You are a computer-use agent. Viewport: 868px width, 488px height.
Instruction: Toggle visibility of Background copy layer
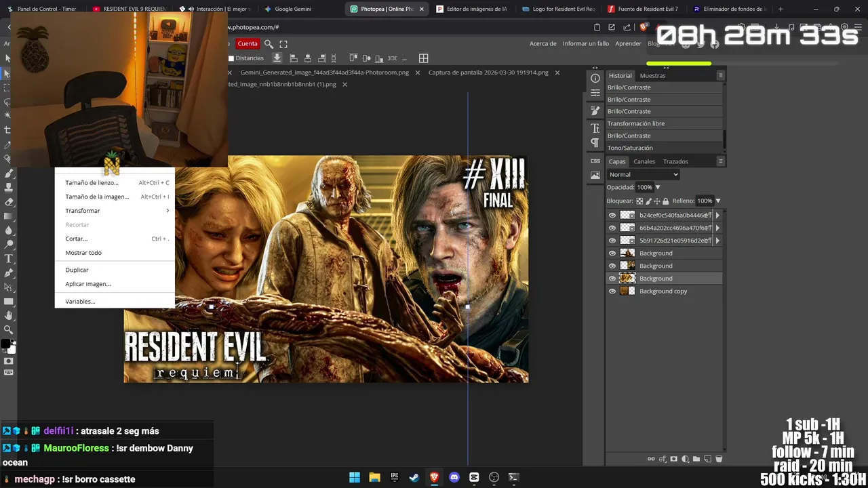click(x=612, y=291)
